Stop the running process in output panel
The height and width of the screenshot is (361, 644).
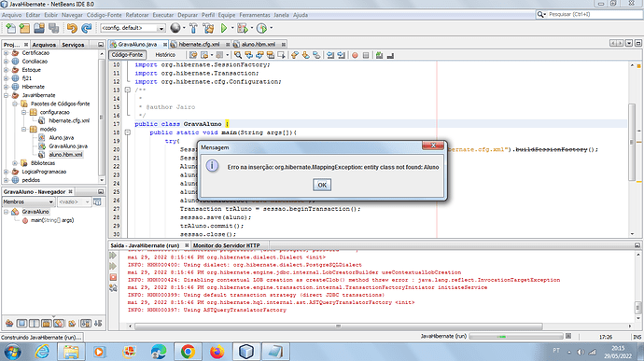point(113,277)
